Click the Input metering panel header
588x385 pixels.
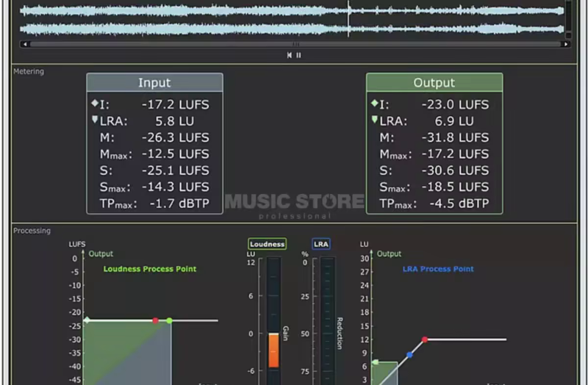(154, 82)
